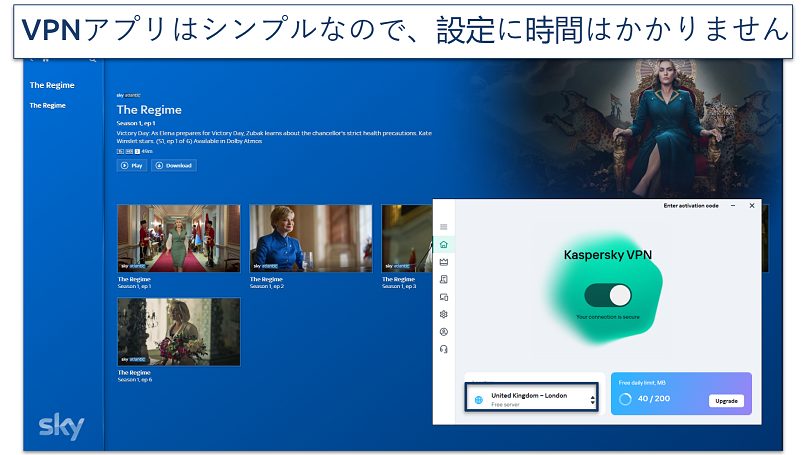This screenshot has width=806, height=455.
Task: Open the Kaspersky VPN hamburger menu
Action: (444, 227)
